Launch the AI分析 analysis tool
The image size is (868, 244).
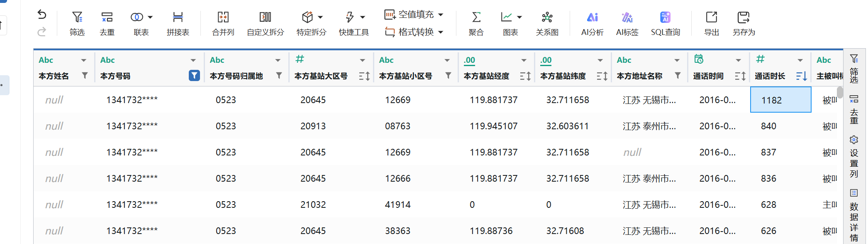coord(592,23)
